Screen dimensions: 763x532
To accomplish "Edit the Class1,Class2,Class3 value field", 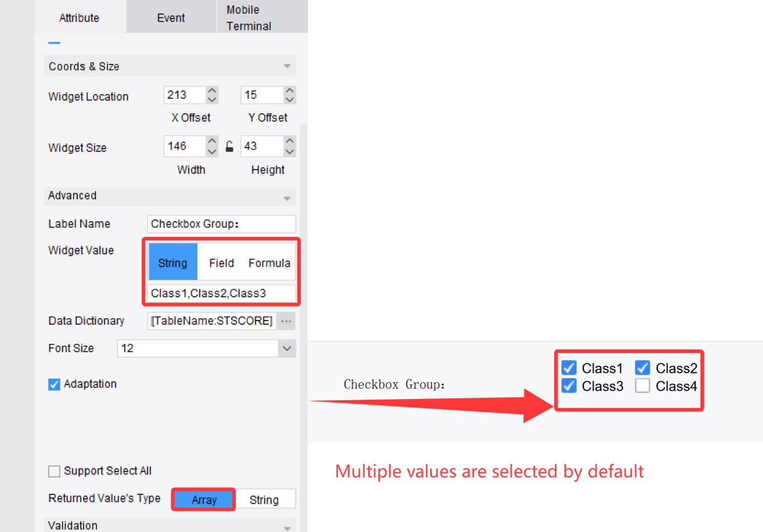I will [221, 293].
